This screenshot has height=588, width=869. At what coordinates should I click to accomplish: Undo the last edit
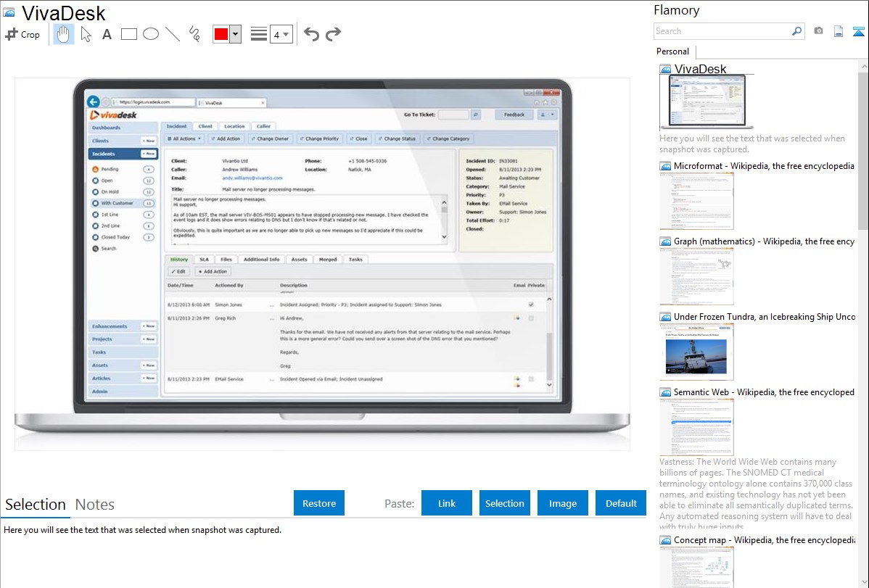pos(311,34)
